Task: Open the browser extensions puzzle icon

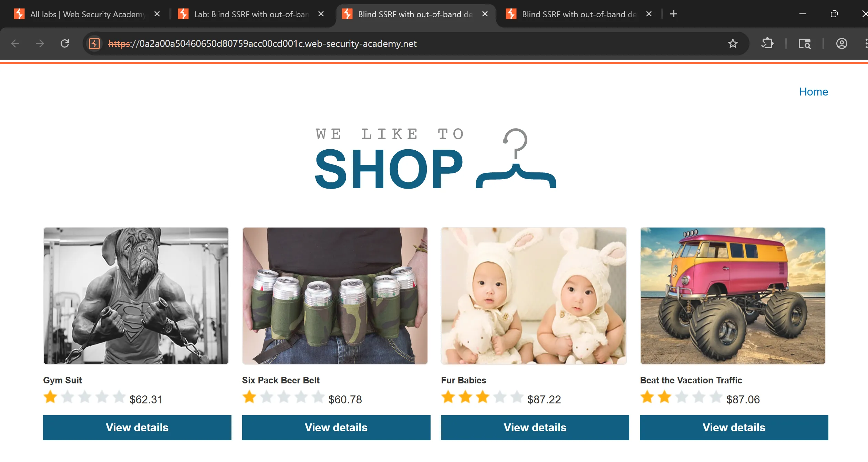Action: [767, 43]
